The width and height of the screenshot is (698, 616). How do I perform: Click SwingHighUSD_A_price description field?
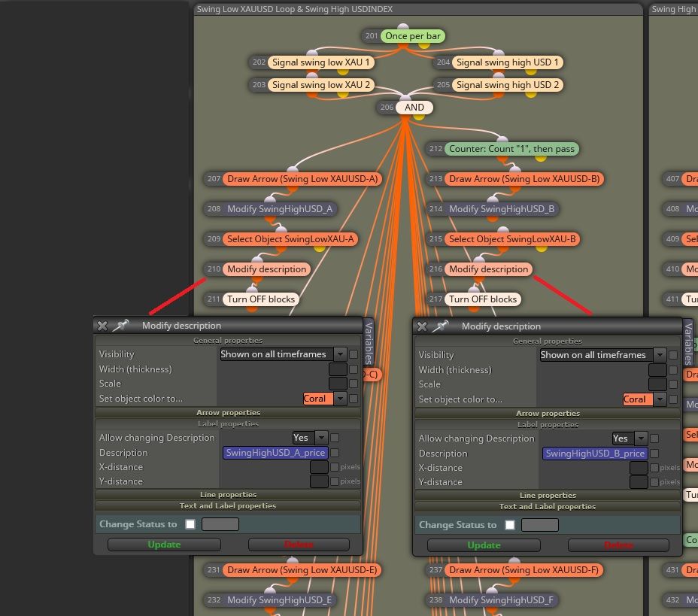coord(275,453)
